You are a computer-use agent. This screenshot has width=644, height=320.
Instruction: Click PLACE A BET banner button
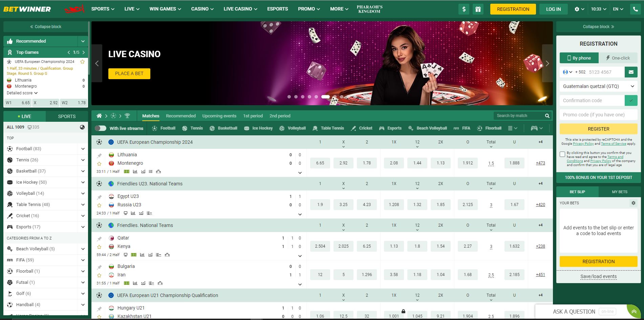click(x=129, y=73)
